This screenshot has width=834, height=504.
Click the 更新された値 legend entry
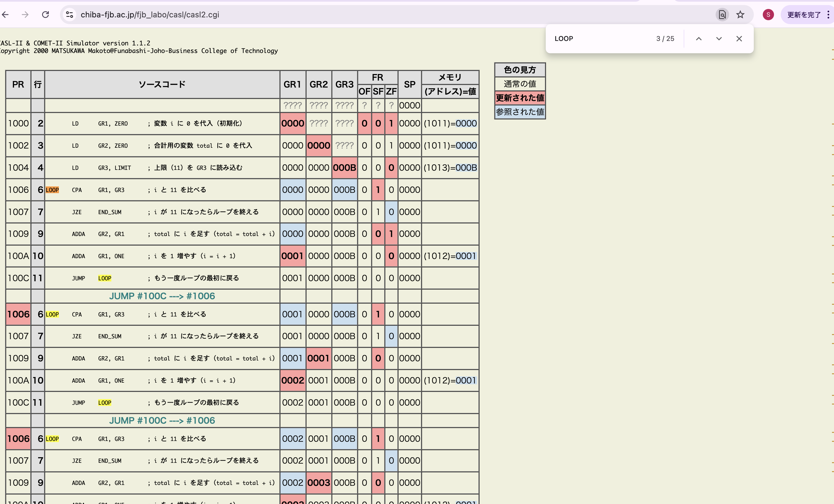coord(520,98)
